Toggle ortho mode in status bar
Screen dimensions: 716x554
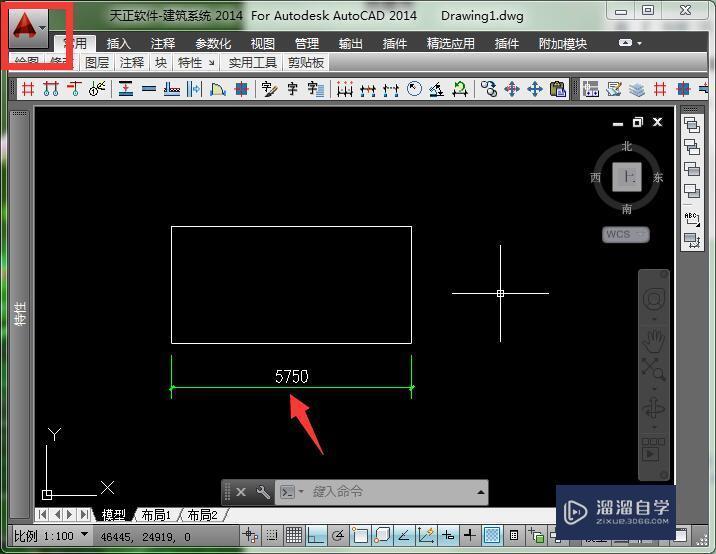[316, 535]
